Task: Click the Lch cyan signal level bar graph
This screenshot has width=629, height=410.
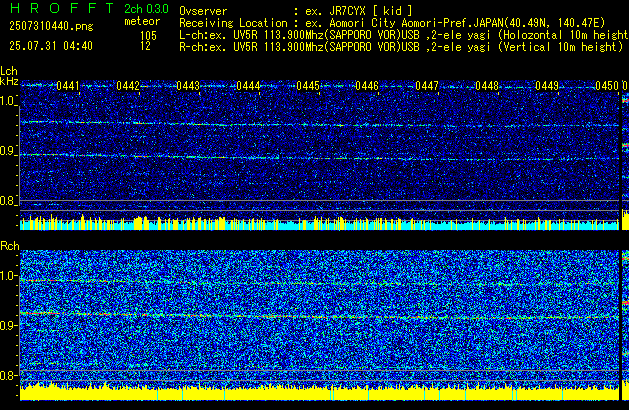Action: pyautogui.click(x=319, y=223)
